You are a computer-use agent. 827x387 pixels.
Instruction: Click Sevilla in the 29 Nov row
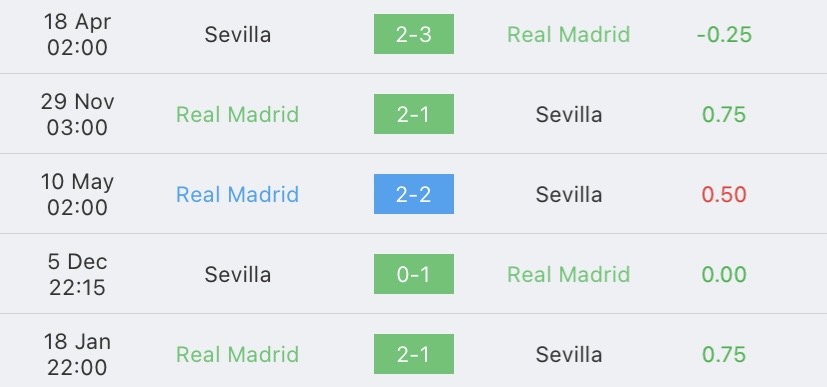pos(569,114)
